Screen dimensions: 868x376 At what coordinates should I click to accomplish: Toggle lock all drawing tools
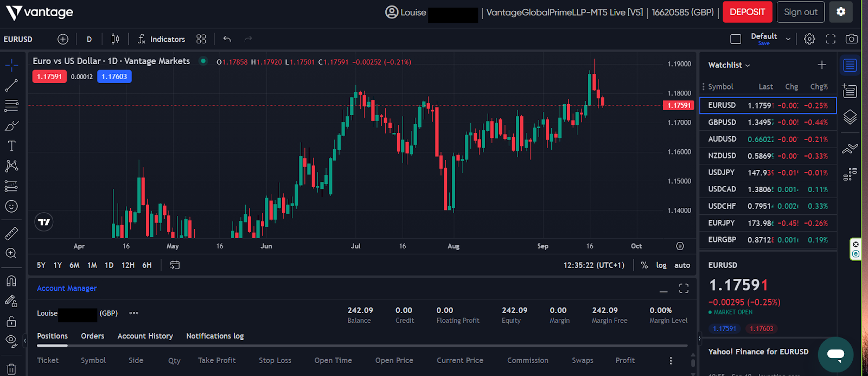[11, 321]
